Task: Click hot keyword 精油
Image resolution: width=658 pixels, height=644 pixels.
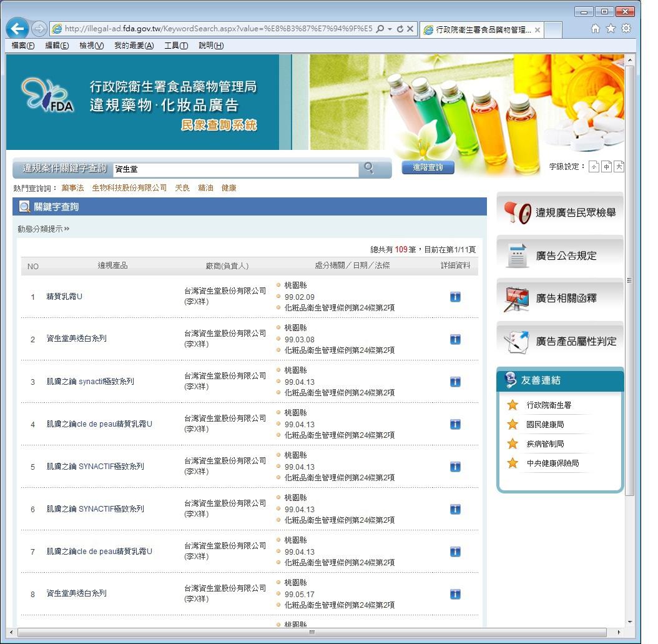Action: click(x=205, y=187)
